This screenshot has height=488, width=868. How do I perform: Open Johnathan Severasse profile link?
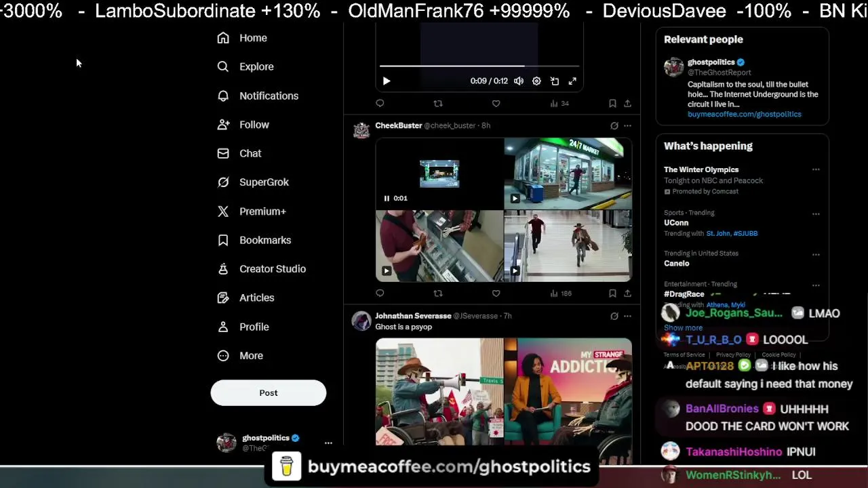click(413, 316)
